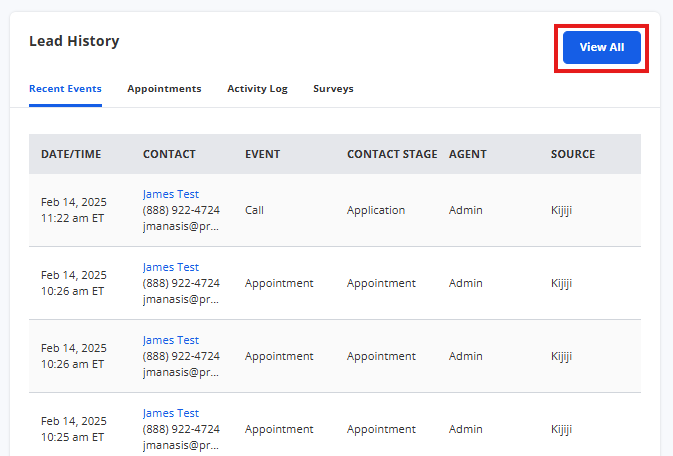This screenshot has height=456, width=673.
Task: Click the CONTACT STAGE column header
Action: (x=392, y=154)
